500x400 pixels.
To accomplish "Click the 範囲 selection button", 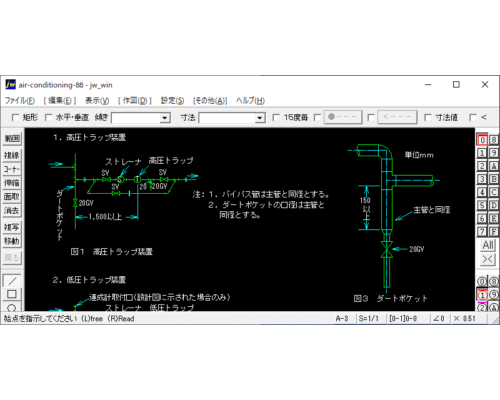I will click(12, 138).
